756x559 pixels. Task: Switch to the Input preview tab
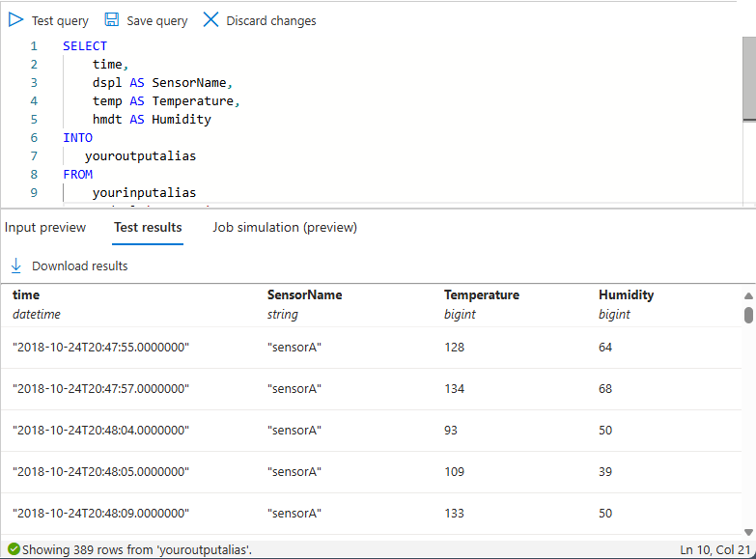pyautogui.click(x=45, y=227)
